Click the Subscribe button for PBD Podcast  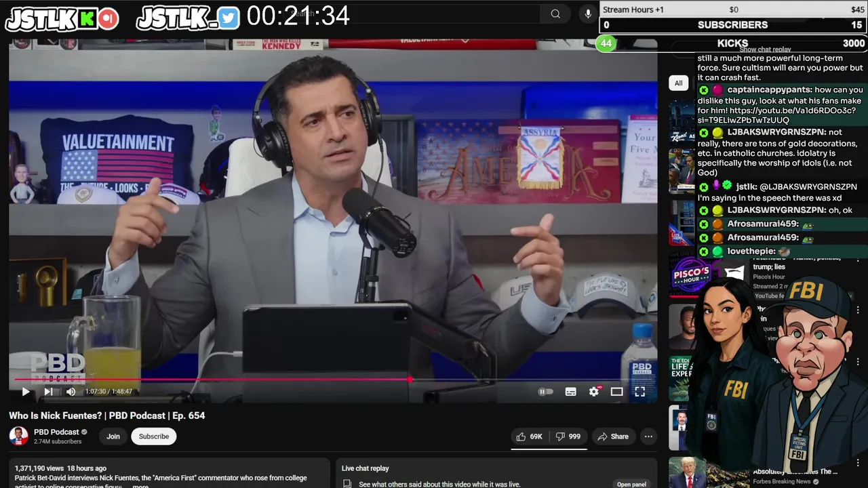coord(154,436)
